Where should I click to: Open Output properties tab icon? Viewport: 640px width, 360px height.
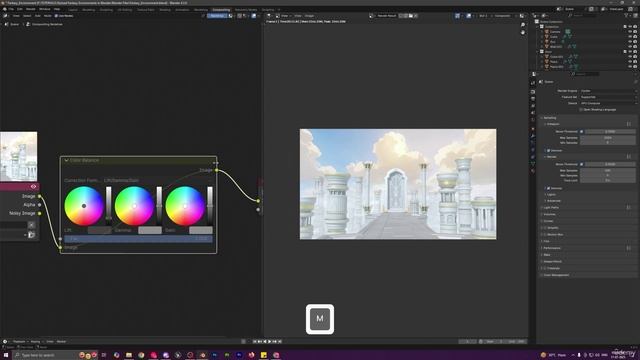[x=533, y=99]
